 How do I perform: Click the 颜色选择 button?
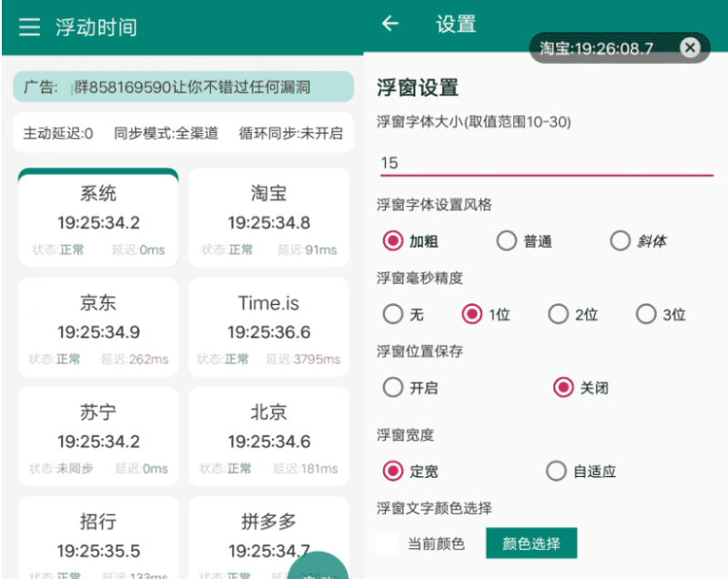click(x=531, y=543)
